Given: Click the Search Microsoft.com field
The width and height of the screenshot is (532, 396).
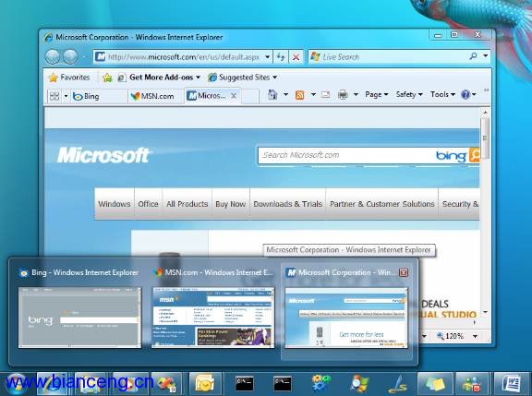Looking at the screenshot, I should pos(346,155).
